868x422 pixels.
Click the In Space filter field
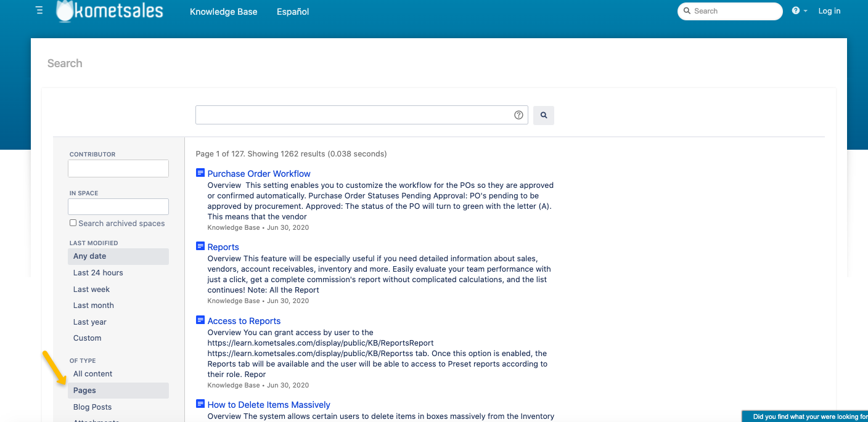(118, 207)
